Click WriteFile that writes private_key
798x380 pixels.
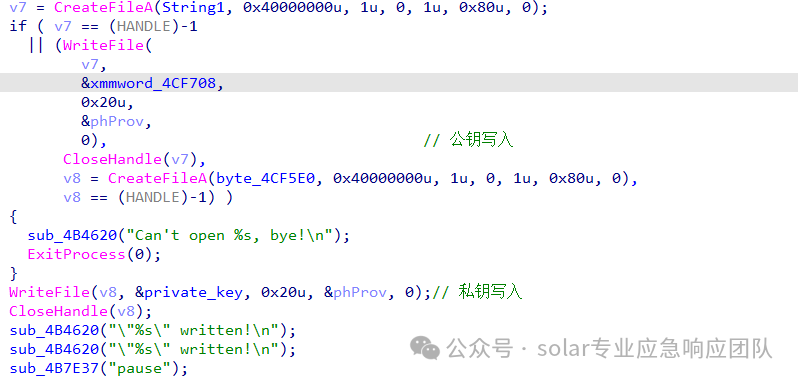50,292
